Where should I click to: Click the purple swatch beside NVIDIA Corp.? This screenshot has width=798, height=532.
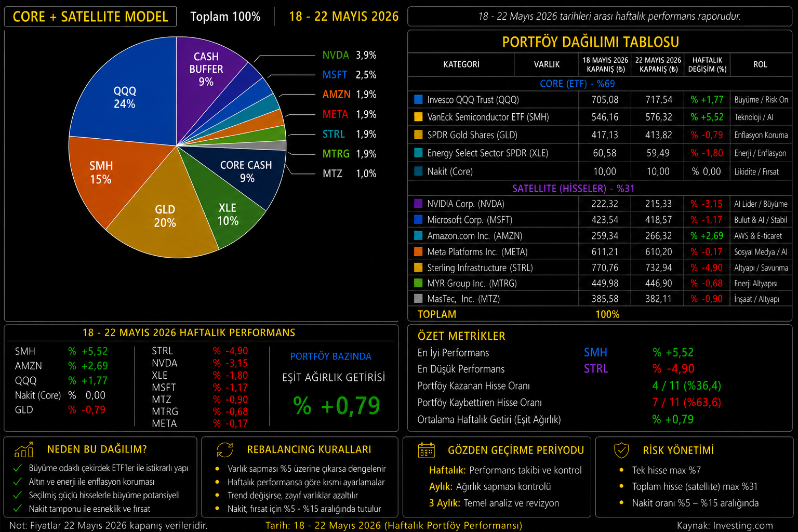[x=418, y=204]
